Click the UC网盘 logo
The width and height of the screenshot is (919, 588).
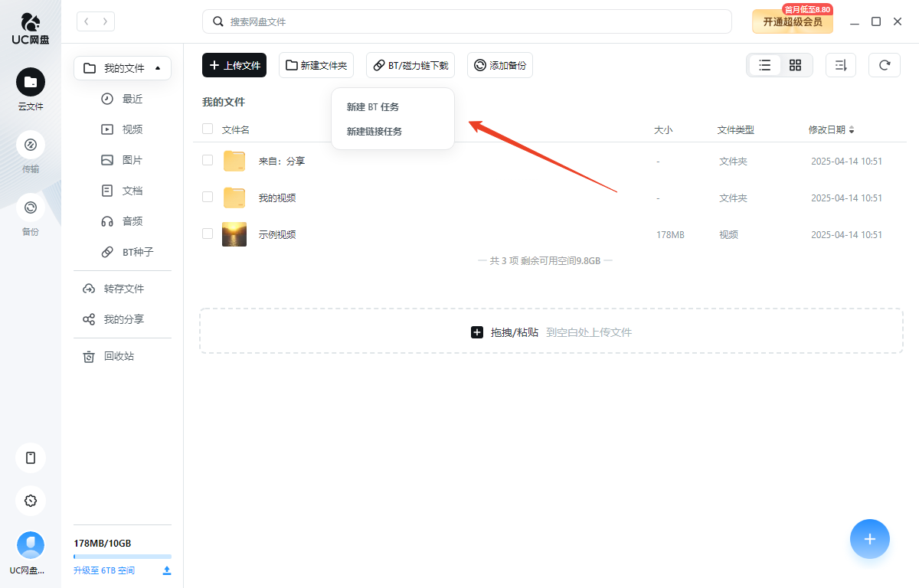[31, 28]
